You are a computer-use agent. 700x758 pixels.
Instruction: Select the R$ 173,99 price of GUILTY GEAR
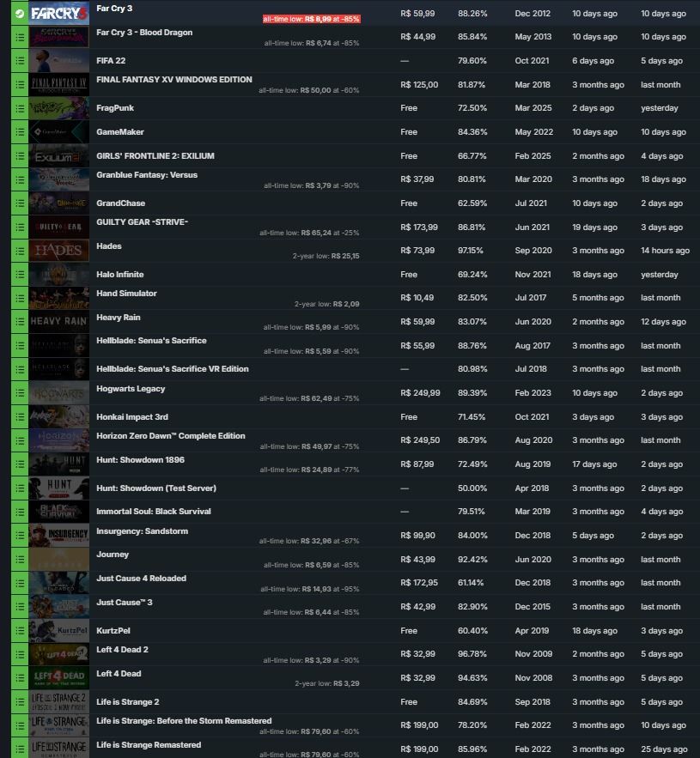coord(419,227)
